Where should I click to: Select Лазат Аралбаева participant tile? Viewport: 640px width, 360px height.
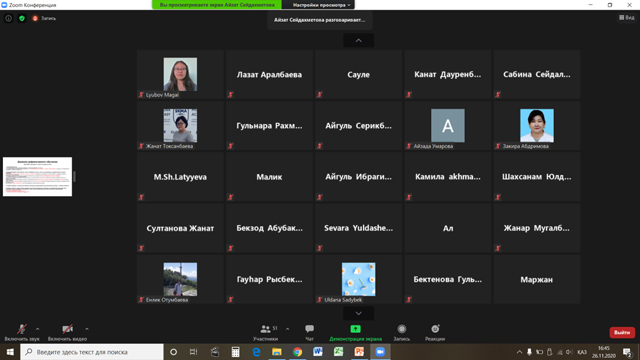click(269, 74)
